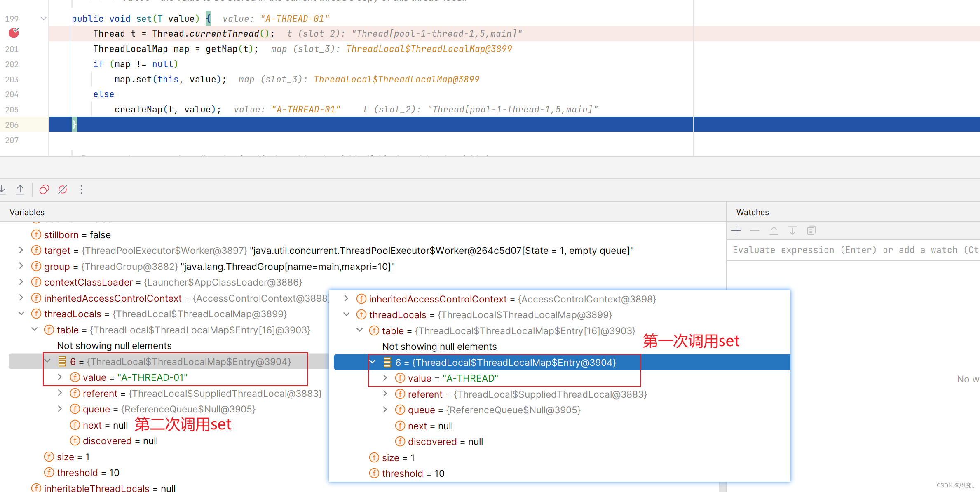Expand inheritedAccessControlContext in Variables panel
This screenshot has height=492, width=980.
(x=21, y=298)
